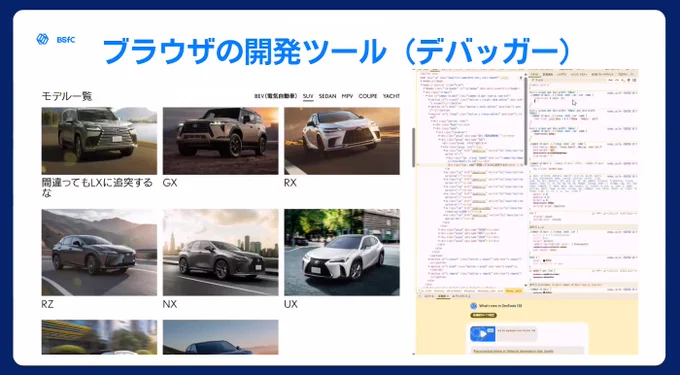Click the dark pill button under What's new
The width and height of the screenshot is (680, 375).
(x=483, y=315)
